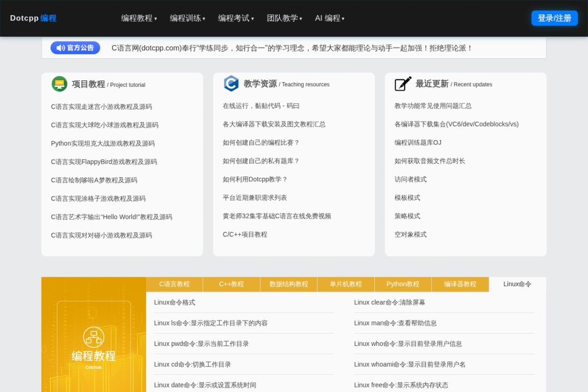Click the official announcement text about dotcpp.com
Screen dimensions: 588x392
click(292, 48)
